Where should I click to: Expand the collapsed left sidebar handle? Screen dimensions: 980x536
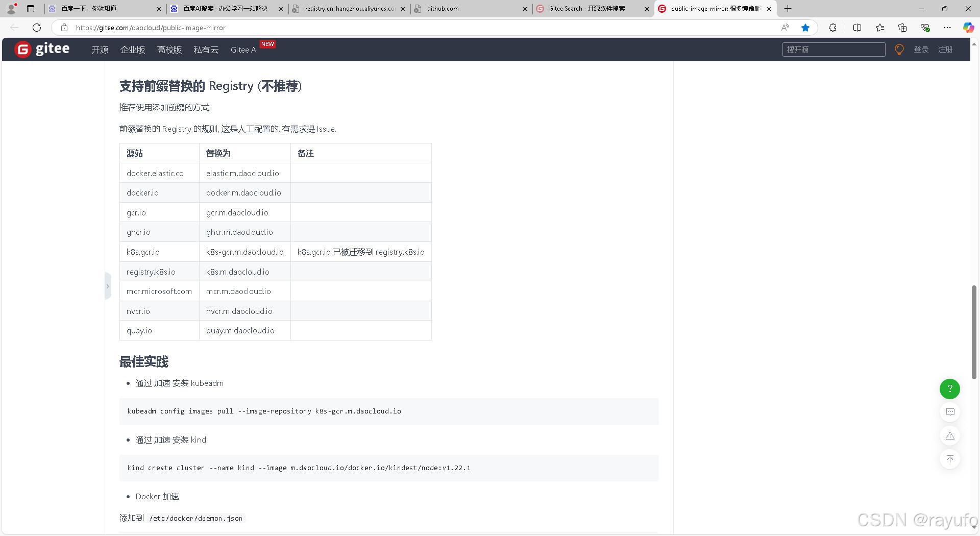pos(108,286)
